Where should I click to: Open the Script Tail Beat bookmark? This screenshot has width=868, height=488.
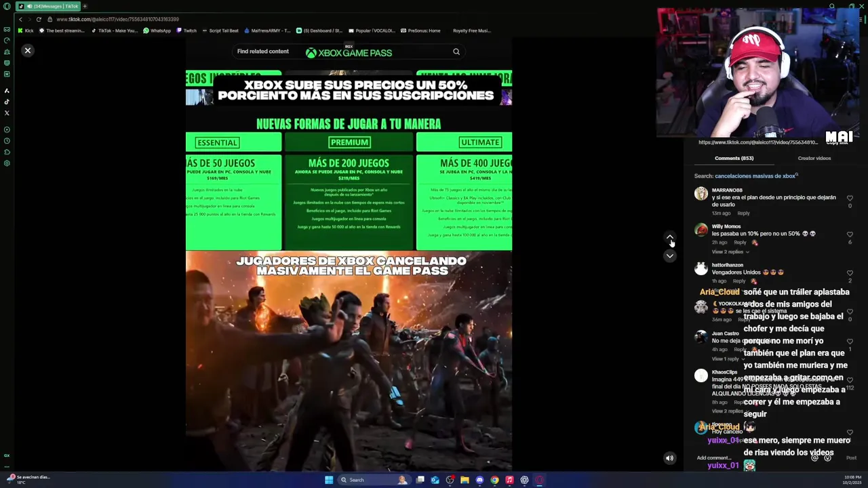pyautogui.click(x=220, y=30)
